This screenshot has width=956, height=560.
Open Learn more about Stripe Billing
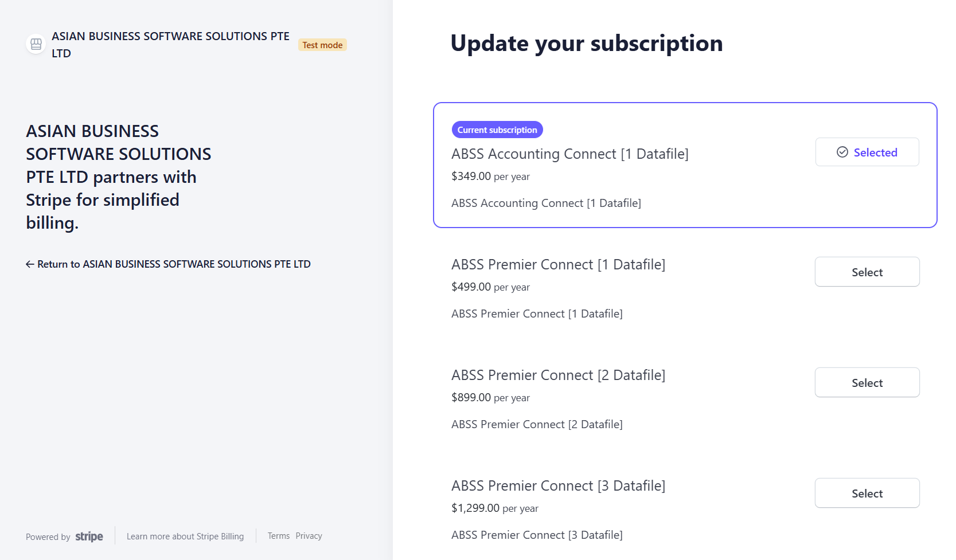click(185, 536)
